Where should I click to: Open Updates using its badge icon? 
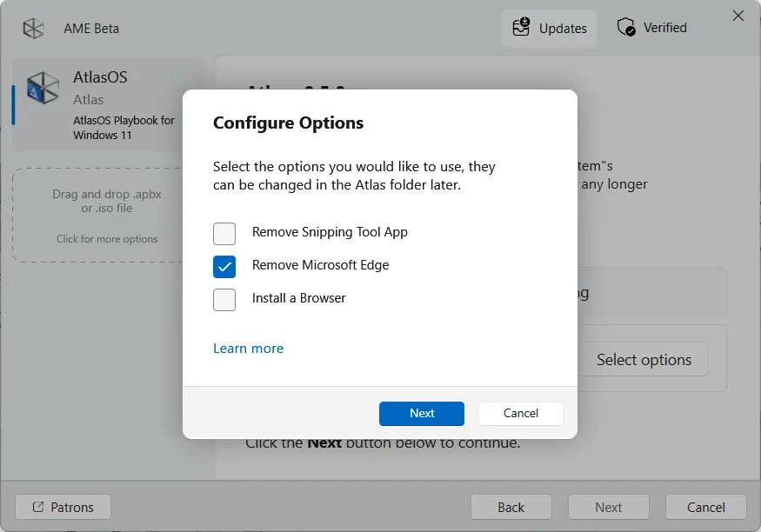[x=522, y=27]
